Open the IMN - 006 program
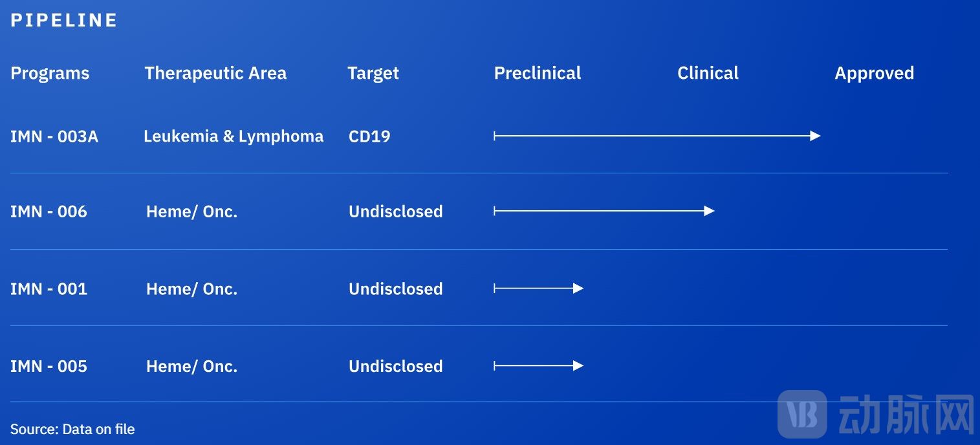 [49, 212]
